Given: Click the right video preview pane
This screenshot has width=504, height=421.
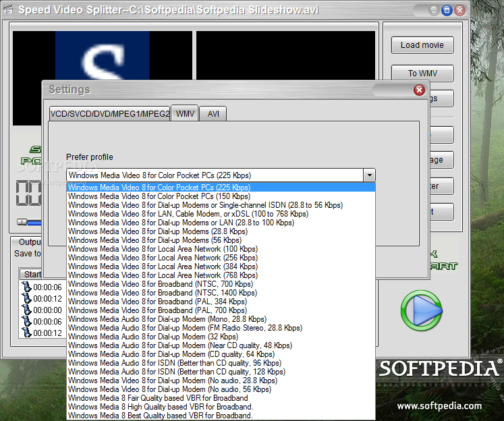Looking at the screenshot, I should point(285,55).
